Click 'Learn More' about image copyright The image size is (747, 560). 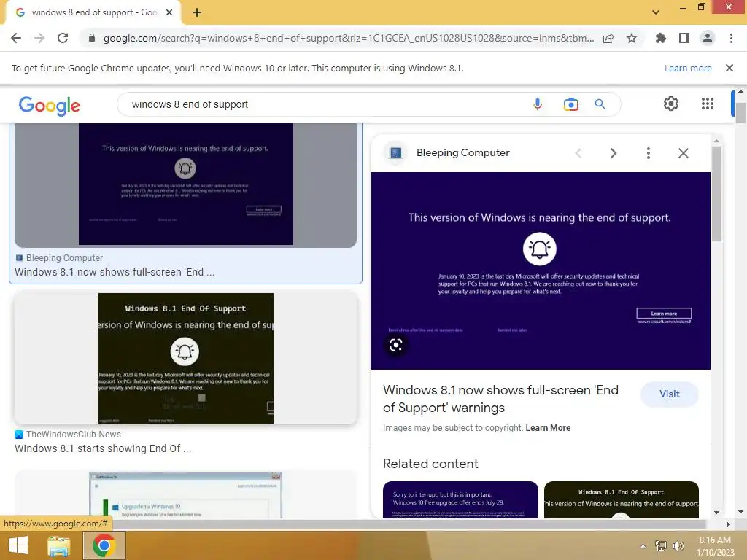tap(548, 427)
